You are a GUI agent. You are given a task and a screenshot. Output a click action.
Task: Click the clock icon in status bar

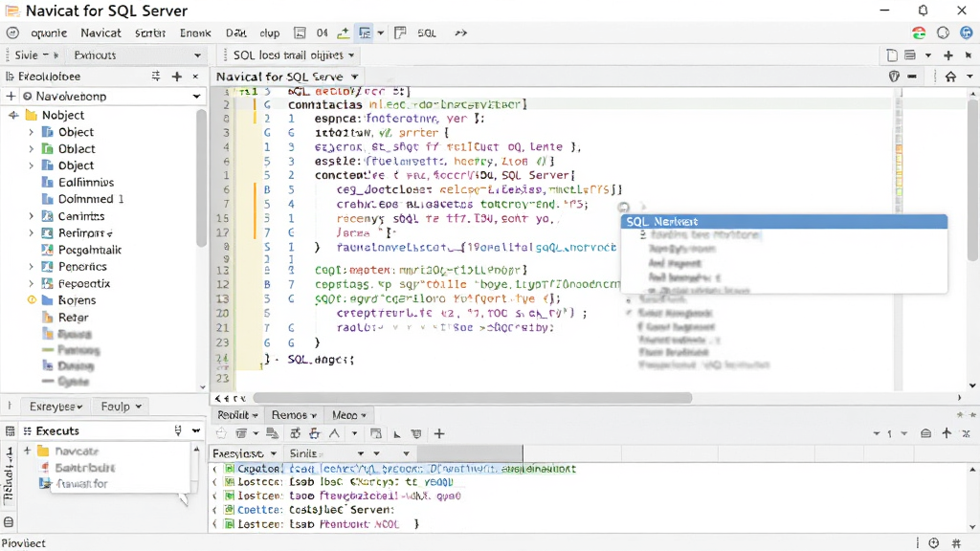click(x=934, y=543)
